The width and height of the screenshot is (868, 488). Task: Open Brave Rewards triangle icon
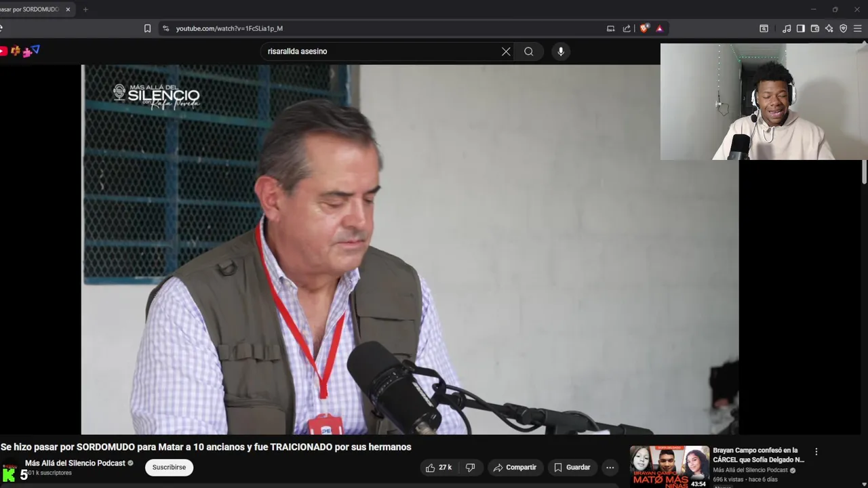pos(659,28)
